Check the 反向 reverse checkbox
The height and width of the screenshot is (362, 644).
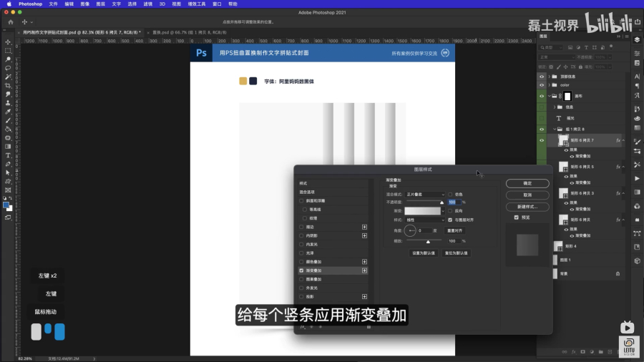click(x=450, y=210)
